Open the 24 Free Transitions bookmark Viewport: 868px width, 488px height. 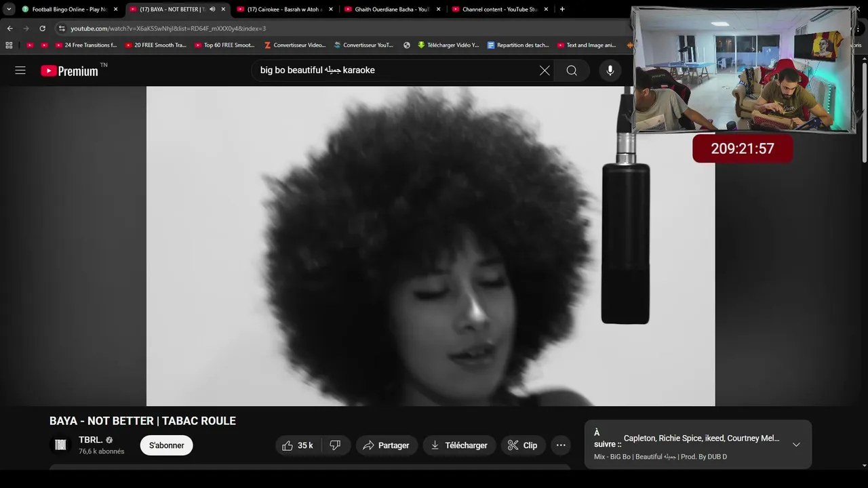85,45
